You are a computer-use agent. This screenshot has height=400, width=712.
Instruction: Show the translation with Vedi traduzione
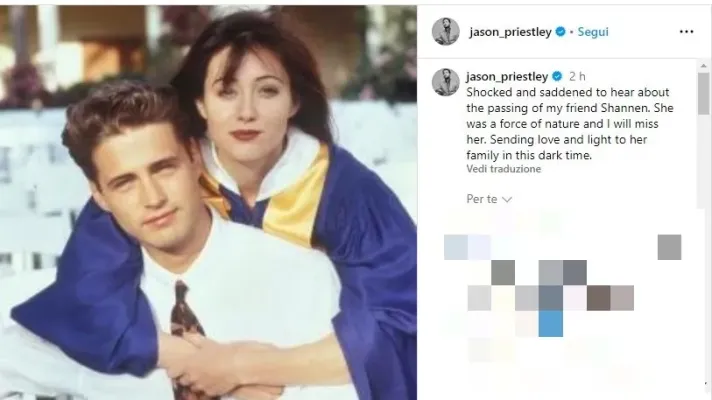(504, 169)
